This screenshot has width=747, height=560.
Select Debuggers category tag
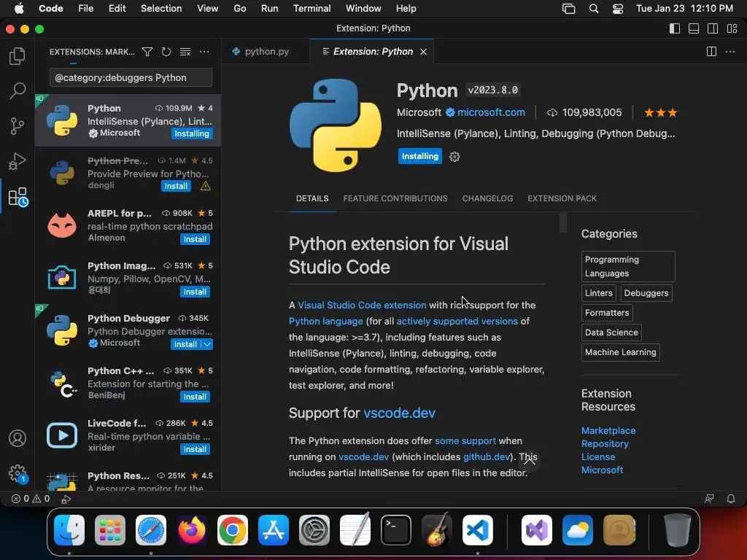[646, 293]
